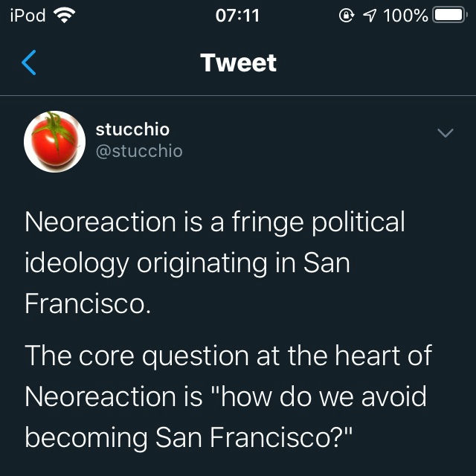Viewport: 476px width, 476px height.
Task: Tap the Wi-Fi status icon
Action: point(64,15)
